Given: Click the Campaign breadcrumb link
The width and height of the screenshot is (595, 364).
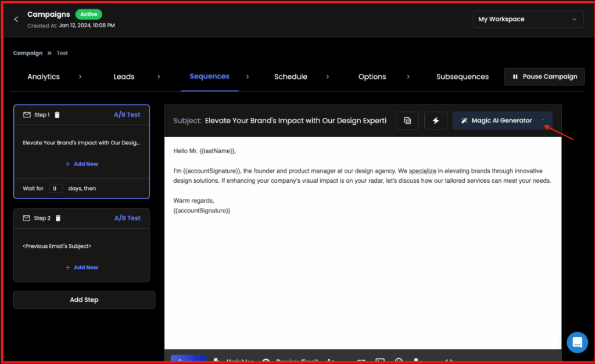Looking at the screenshot, I should click(x=28, y=53).
